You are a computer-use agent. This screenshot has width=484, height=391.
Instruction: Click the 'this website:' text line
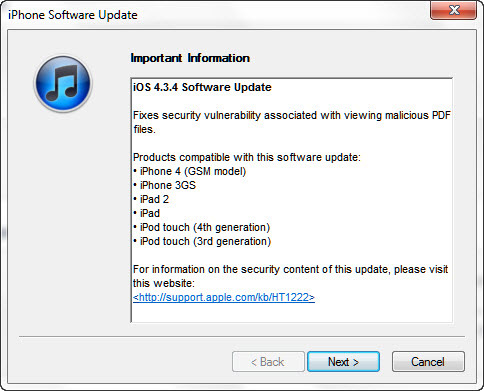tap(164, 283)
